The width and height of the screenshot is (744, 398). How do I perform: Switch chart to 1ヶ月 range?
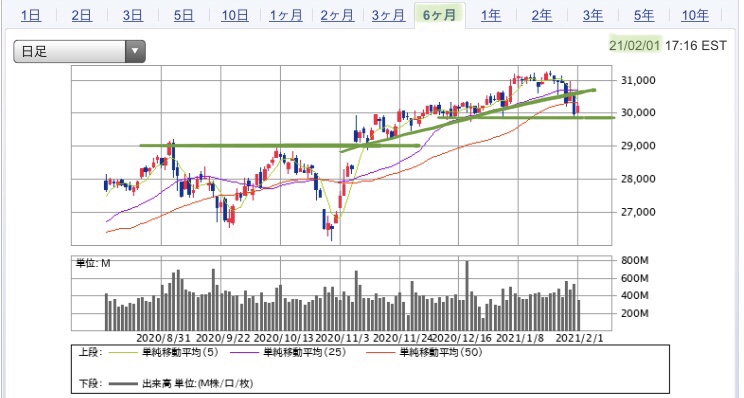pos(286,16)
